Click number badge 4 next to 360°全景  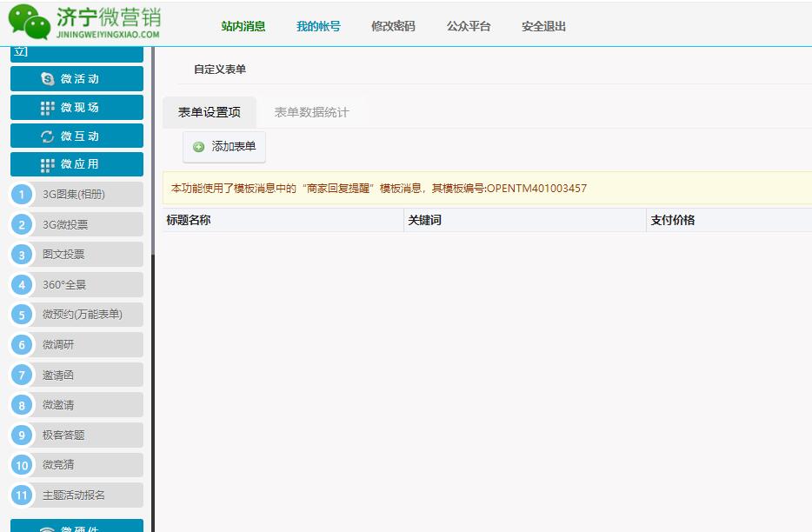pos(22,285)
